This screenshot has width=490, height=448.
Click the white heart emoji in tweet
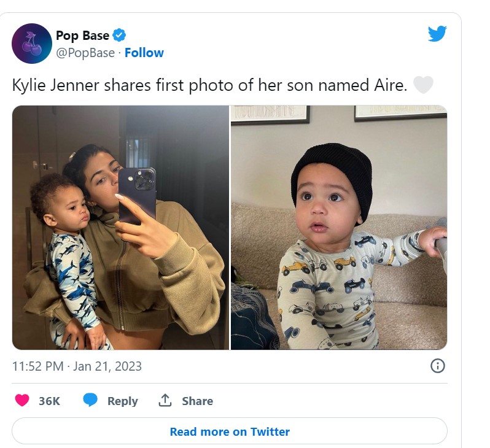423,85
